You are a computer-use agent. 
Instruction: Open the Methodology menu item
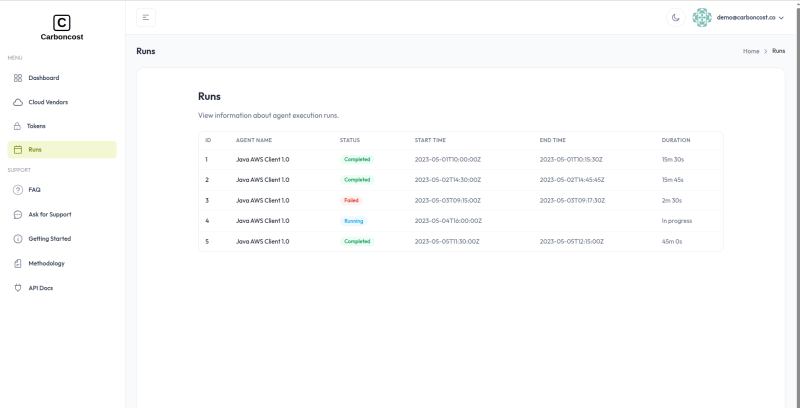pyautogui.click(x=46, y=263)
